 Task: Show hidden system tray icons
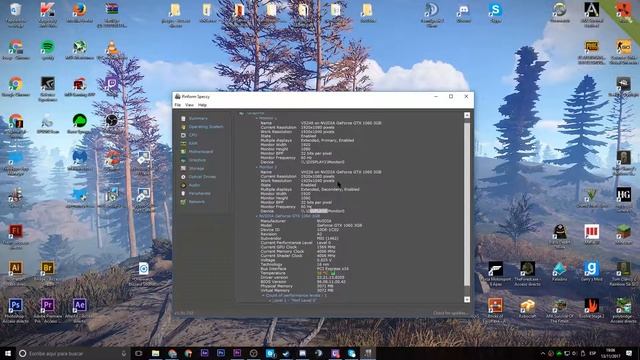(542, 353)
